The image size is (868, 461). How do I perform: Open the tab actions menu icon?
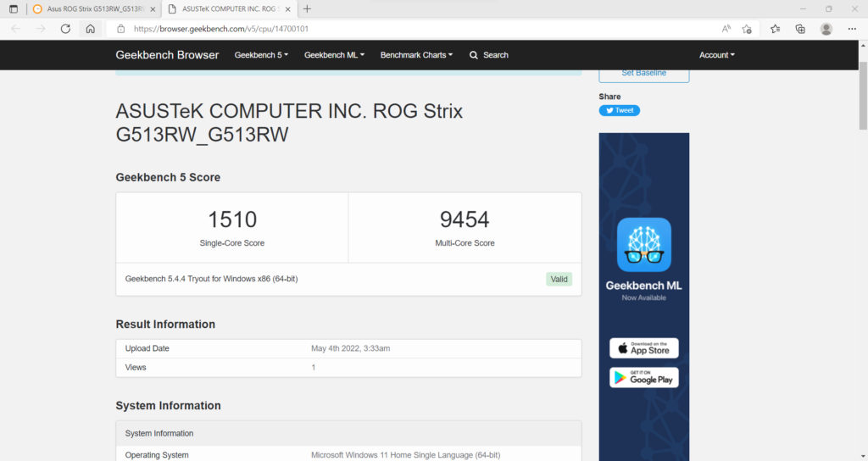tap(14, 8)
